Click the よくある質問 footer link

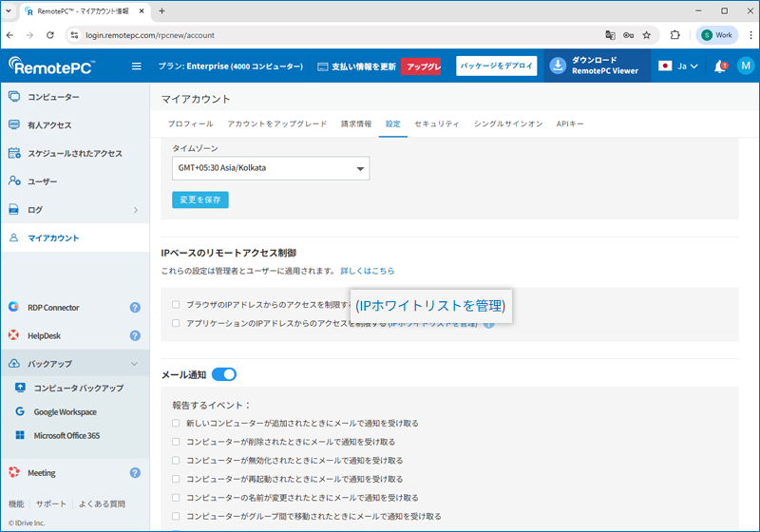pos(102,503)
